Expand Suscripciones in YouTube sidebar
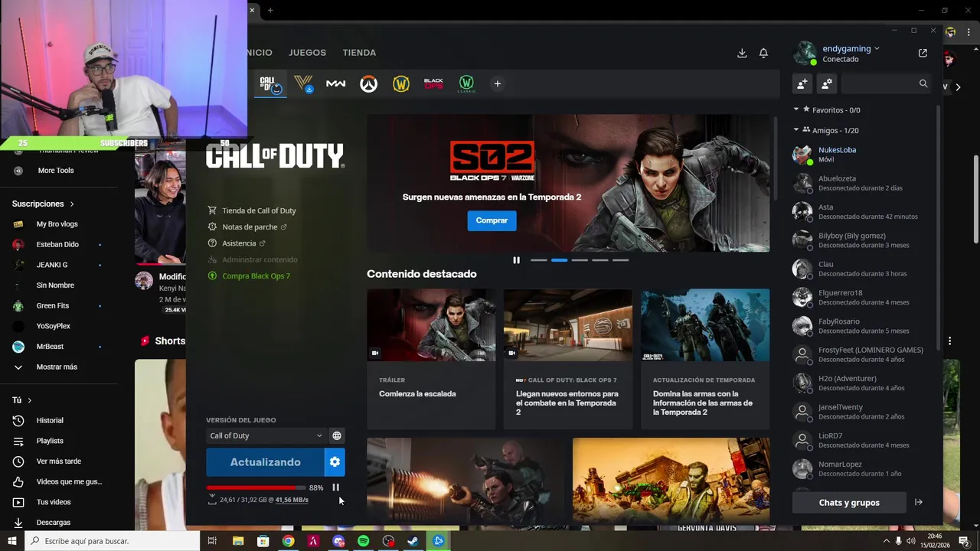980x551 pixels. pos(43,204)
